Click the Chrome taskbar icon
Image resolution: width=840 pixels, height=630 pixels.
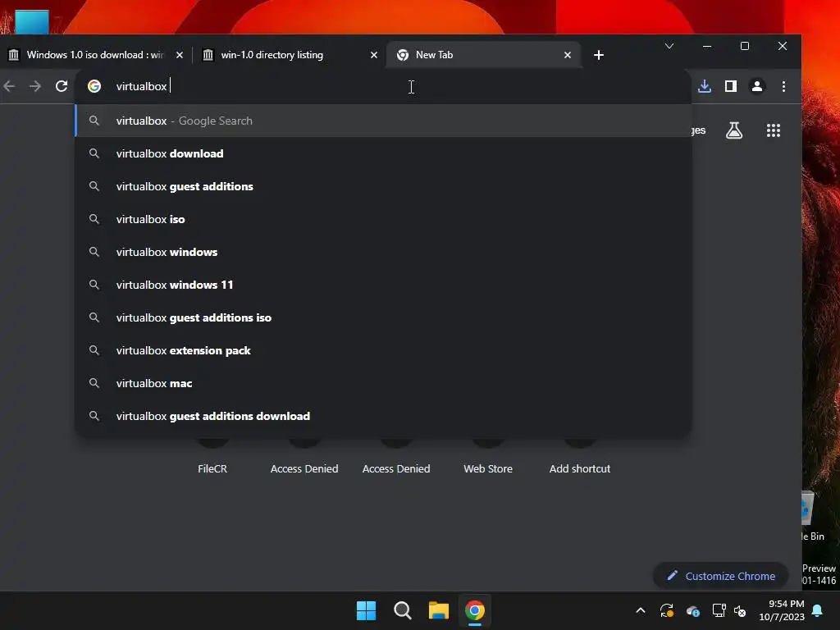click(475, 610)
